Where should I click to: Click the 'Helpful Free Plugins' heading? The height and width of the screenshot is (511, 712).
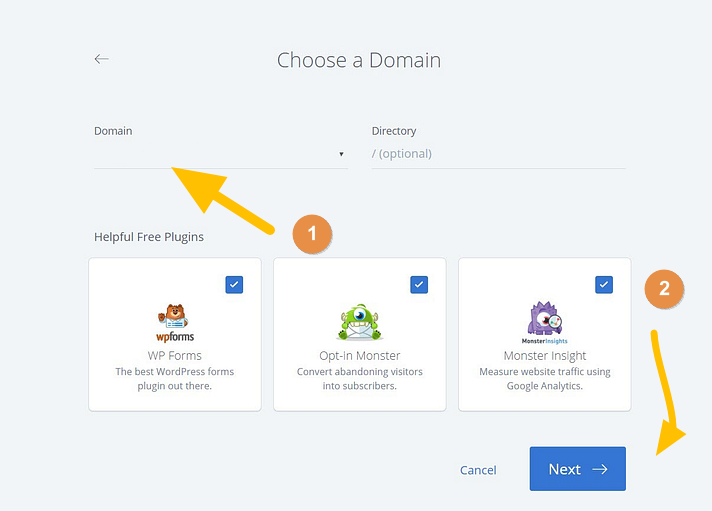coord(149,237)
